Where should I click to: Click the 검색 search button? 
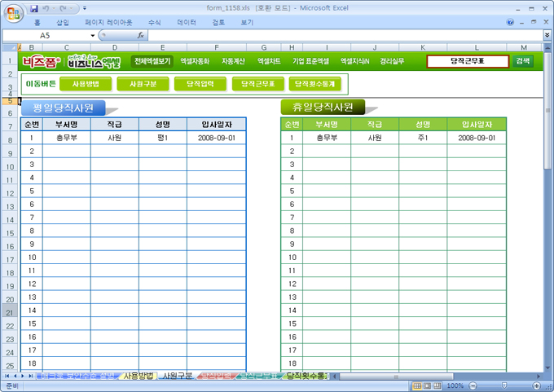pos(523,61)
